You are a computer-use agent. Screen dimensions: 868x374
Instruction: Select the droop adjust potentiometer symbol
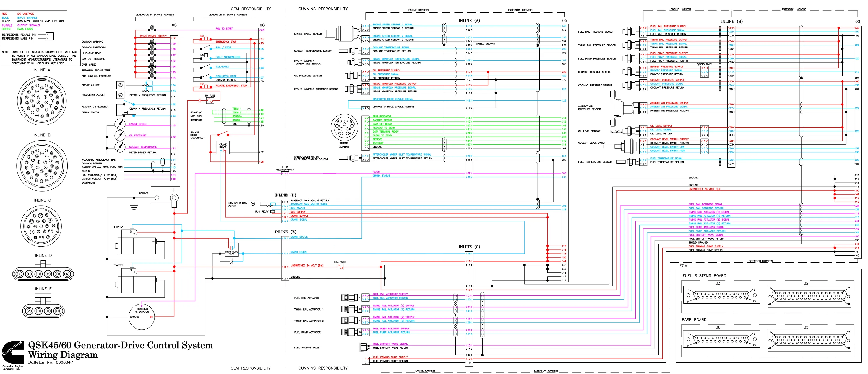[120, 85]
